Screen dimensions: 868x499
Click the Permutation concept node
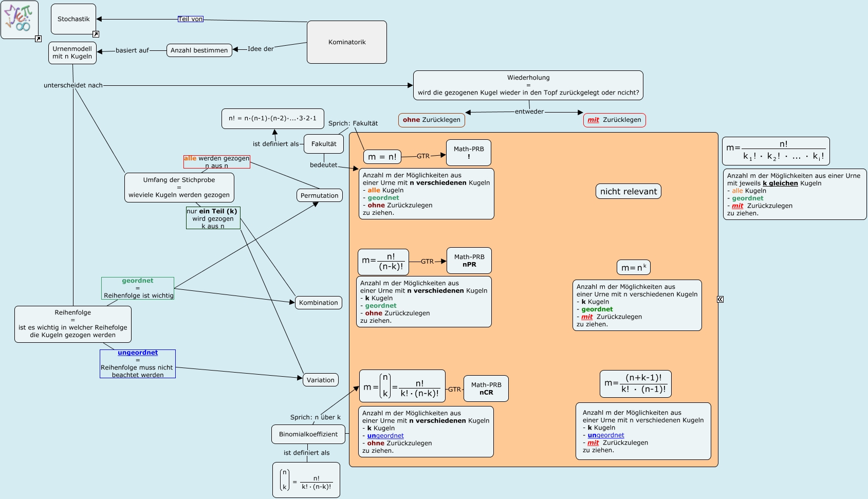319,195
